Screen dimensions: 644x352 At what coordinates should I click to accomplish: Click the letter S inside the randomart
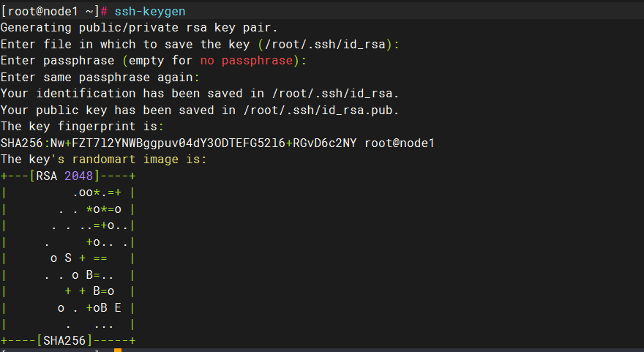(67, 258)
